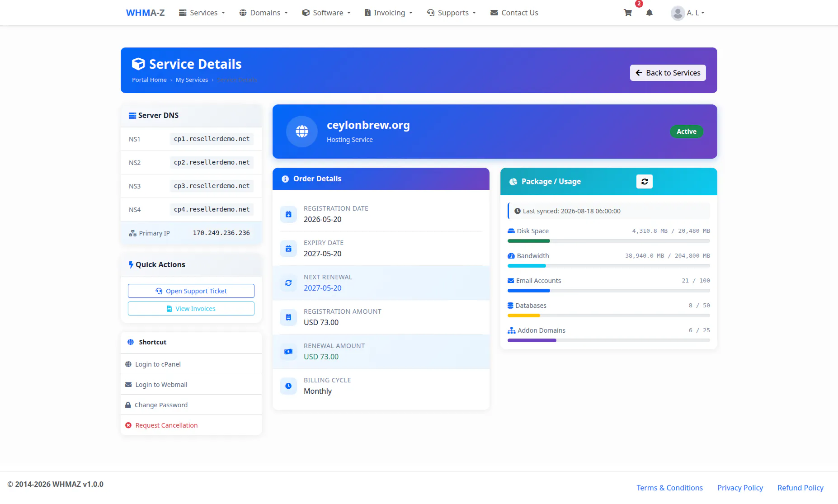Image resolution: width=838 pixels, height=504 pixels.
Task: Select Login to Webmail shortcut
Action: click(x=191, y=385)
